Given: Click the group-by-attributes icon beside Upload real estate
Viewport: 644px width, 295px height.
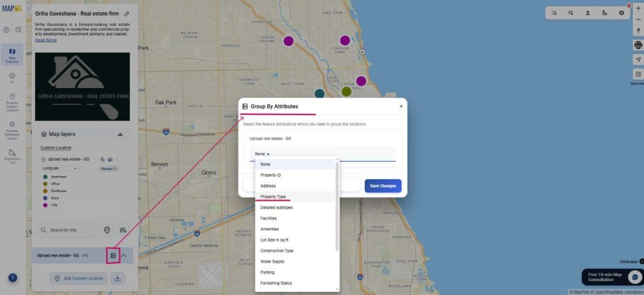Looking at the screenshot, I should click(113, 255).
